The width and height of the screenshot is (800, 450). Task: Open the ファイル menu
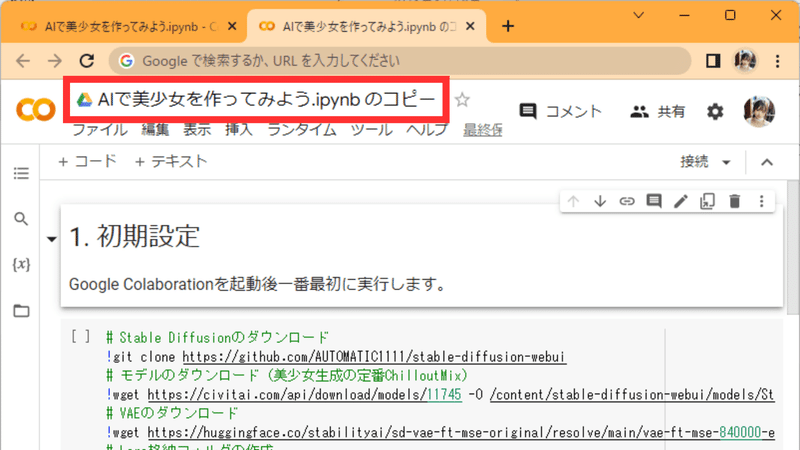pyautogui.click(x=100, y=130)
